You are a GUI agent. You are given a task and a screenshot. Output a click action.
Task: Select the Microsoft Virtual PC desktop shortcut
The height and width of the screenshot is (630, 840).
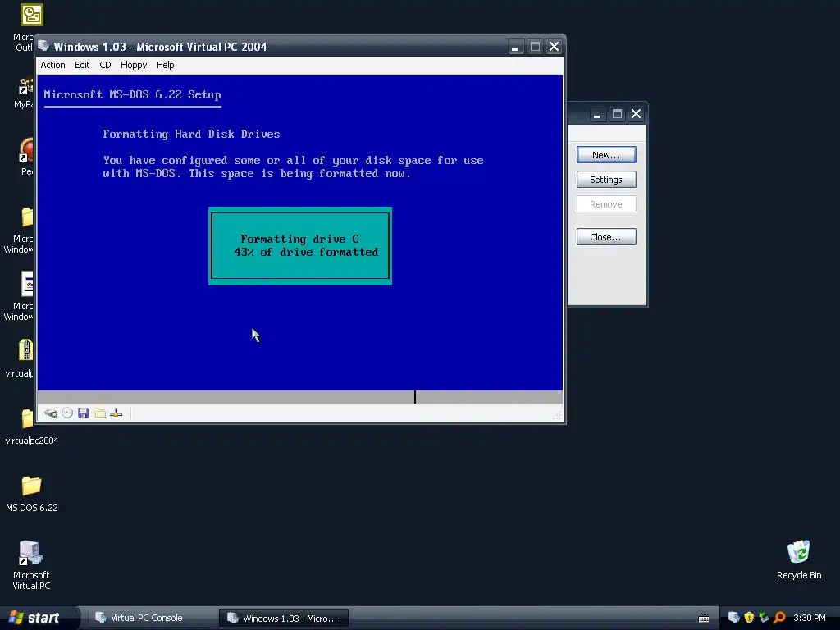31,565
